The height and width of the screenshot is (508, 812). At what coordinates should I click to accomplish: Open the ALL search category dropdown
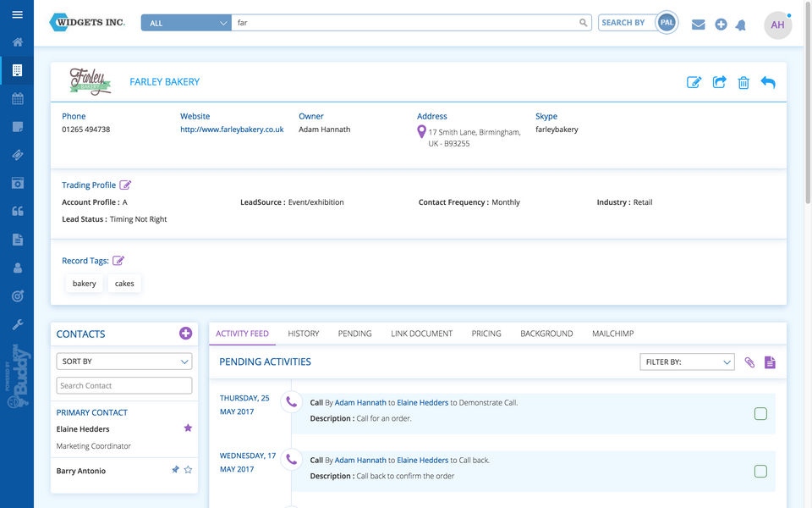coord(186,23)
